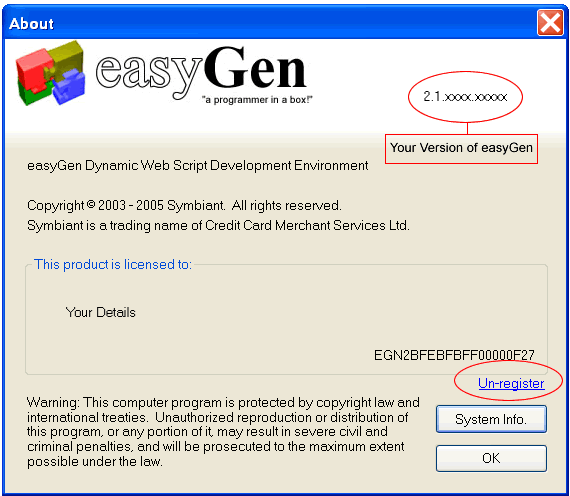
Task: Click the copyright 2003 - 2005 Symbiant line
Action: click(x=184, y=205)
